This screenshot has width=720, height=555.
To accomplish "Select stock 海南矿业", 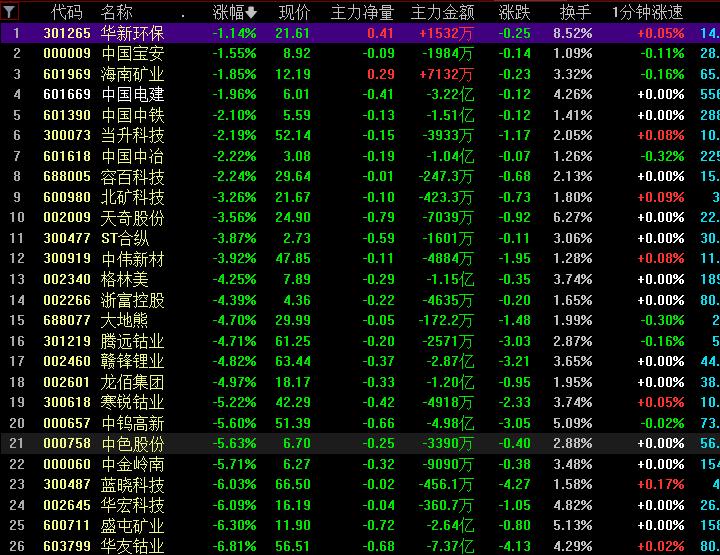I will point(133,74).
